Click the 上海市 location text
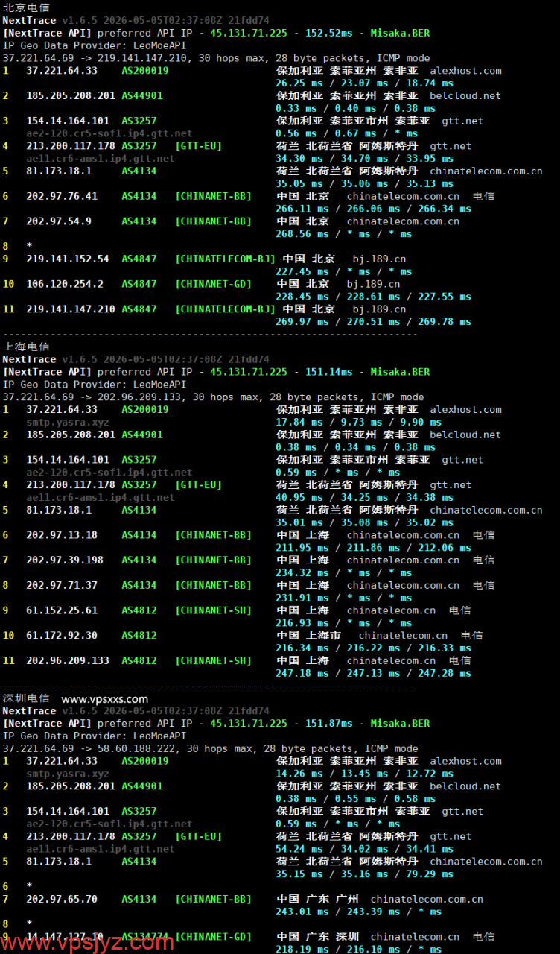Image resolution: width=560 pixels, height=954 pixels. click(x=322, y=636)
